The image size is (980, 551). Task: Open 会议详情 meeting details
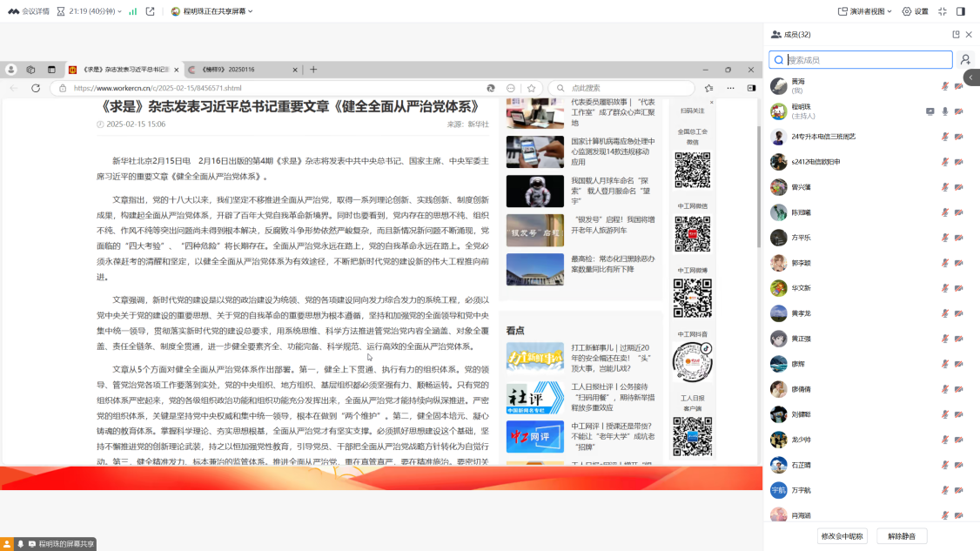[x=28, y=11]
